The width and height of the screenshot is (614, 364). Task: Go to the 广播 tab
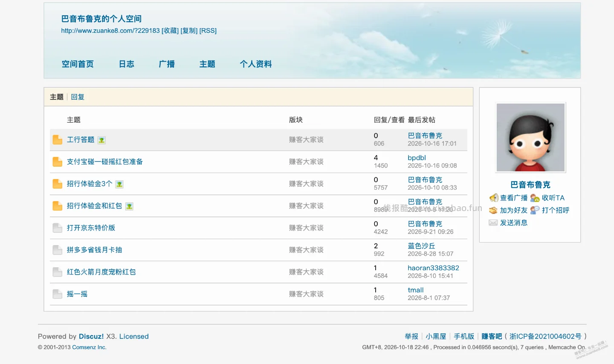(x=167, y=64)
